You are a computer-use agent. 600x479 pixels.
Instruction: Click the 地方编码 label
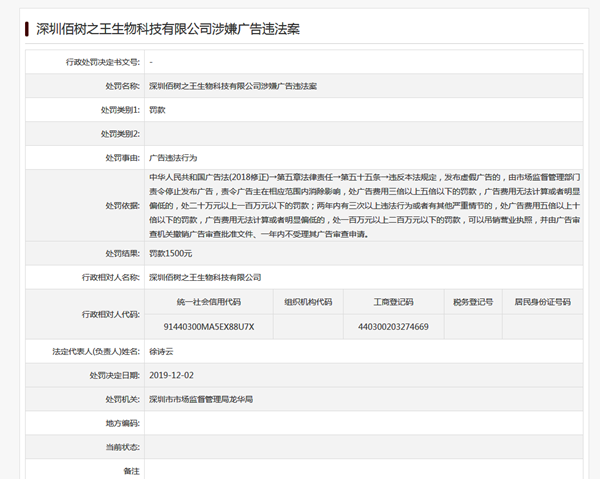pos(122,423)
